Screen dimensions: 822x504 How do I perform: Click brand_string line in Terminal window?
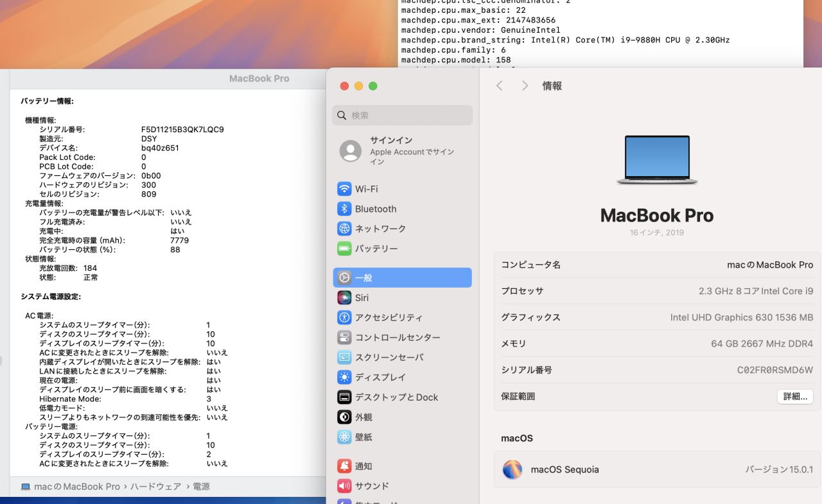click(x=565, y=40)
